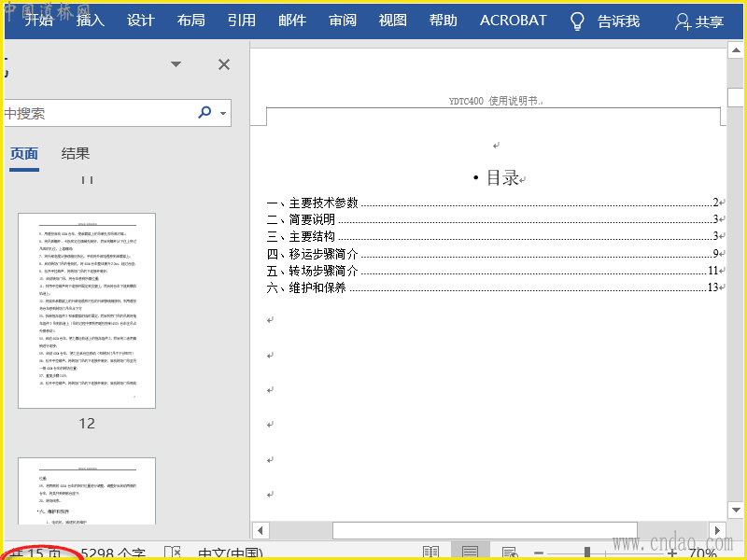Image resolution: width=747 pixels, height=560 pixels.
Task: Open the 帮助 tab
Action: click(443, 21)
